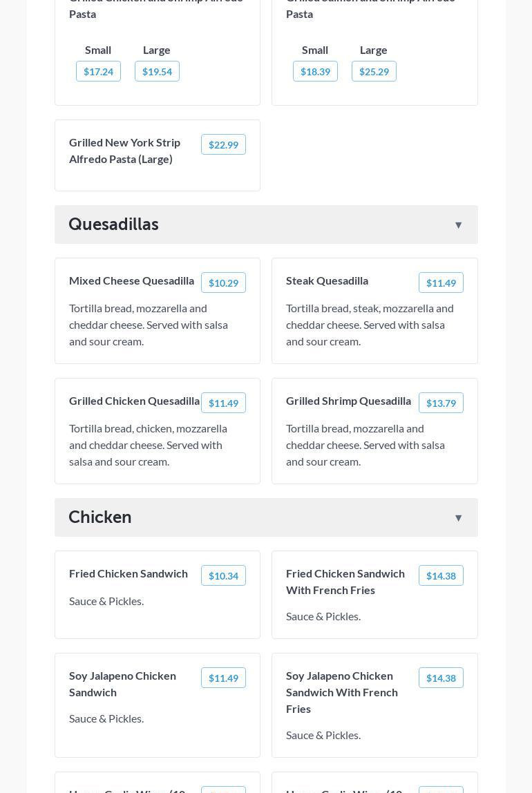The image size is (532, 793).
Task: Click Steak Quesadilla $11.49 price
Action: click(441, 283)
